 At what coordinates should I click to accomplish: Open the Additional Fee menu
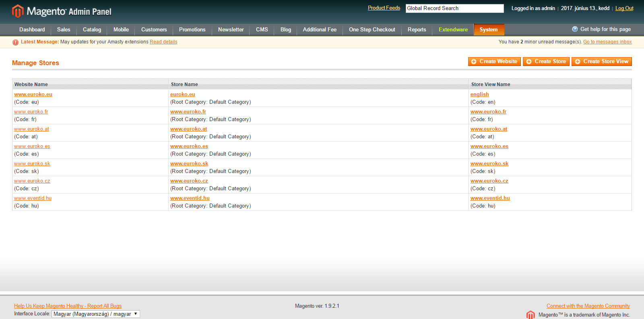pos(320,29)
